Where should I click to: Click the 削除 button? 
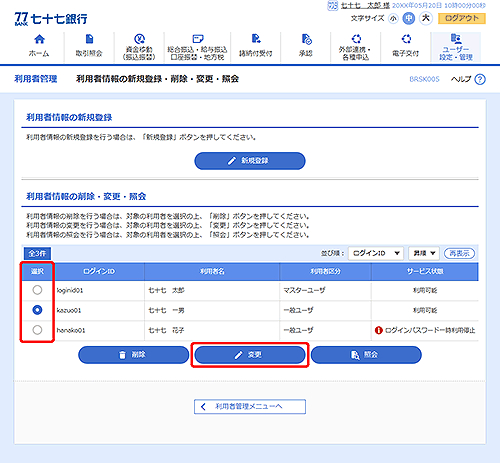(133, 355)
